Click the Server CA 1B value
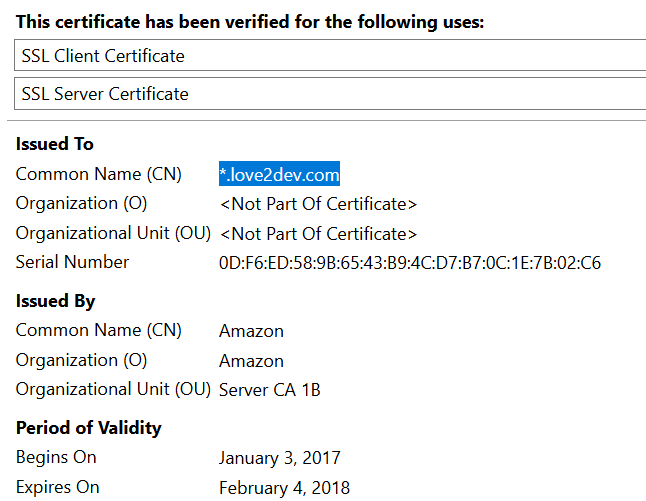The image size is (646, 501). click(x=269, y=390)
